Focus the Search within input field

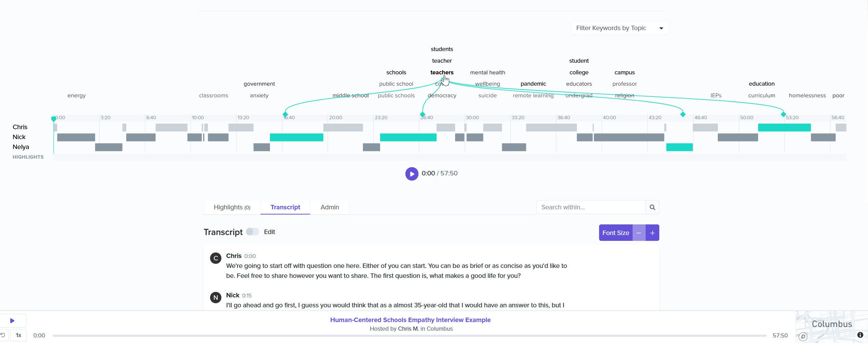click(x=591, y=207)
